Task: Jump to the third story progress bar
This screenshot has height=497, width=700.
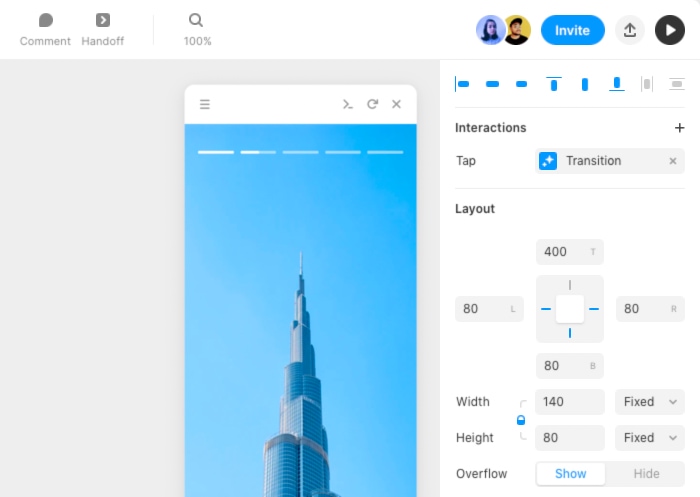Action: tap(300, 152)
